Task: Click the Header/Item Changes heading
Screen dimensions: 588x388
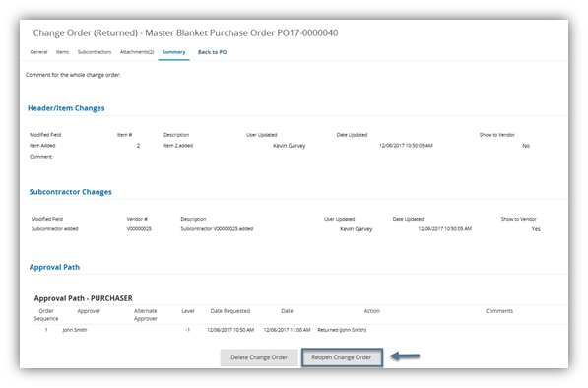Action: [66, 108]
